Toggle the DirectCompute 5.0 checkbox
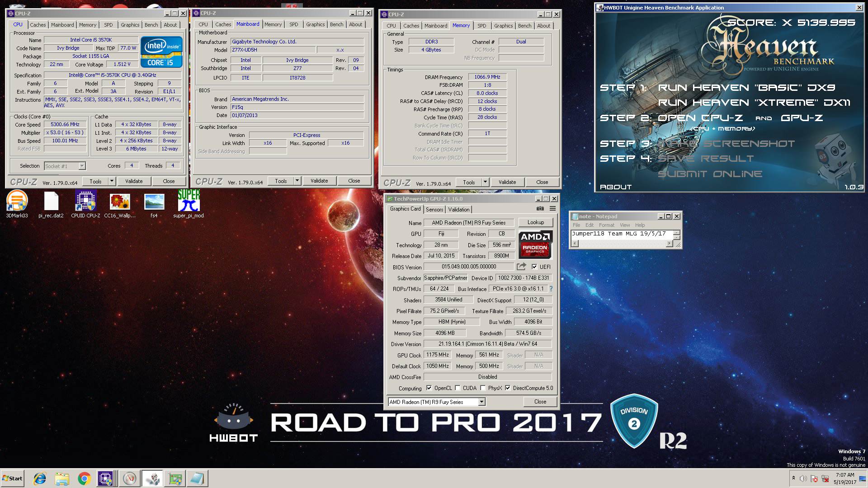868x488 pixels. pyautogui.click(x=508, y=388)
